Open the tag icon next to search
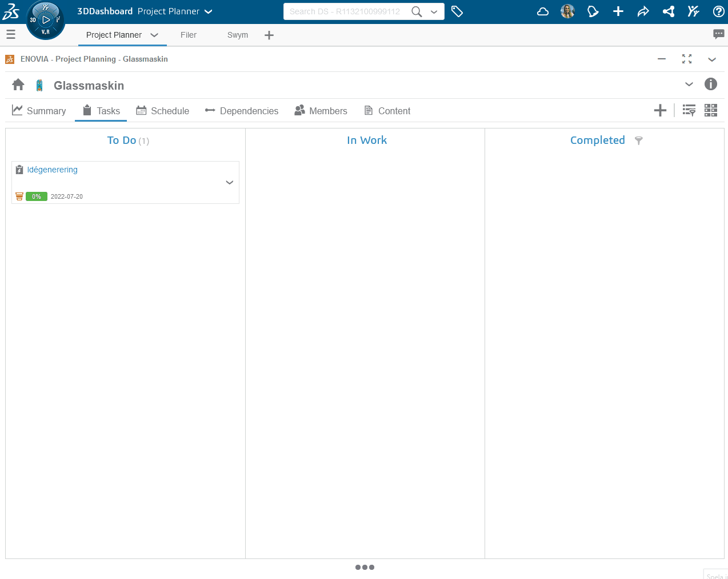This screenshot has height=579, width=728. point(457,11)
